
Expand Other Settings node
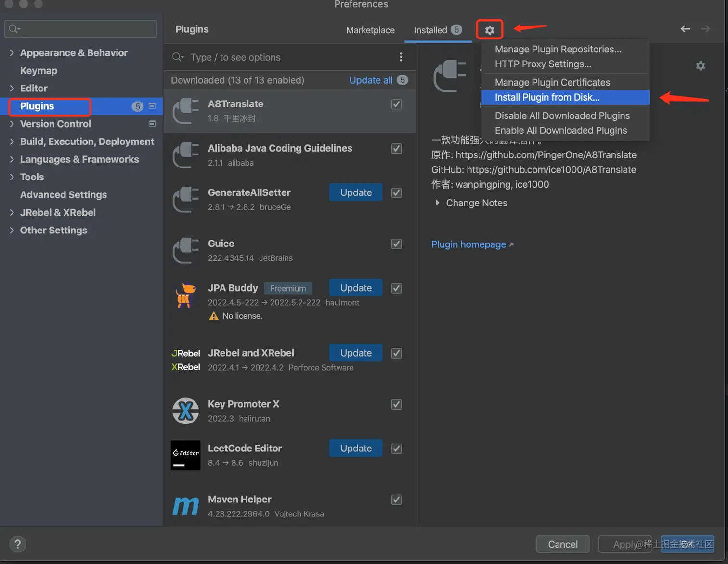[12, 230]
